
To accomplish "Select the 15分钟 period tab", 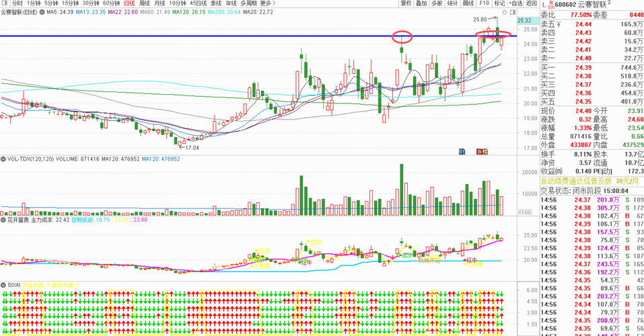I will pos(70,3).
